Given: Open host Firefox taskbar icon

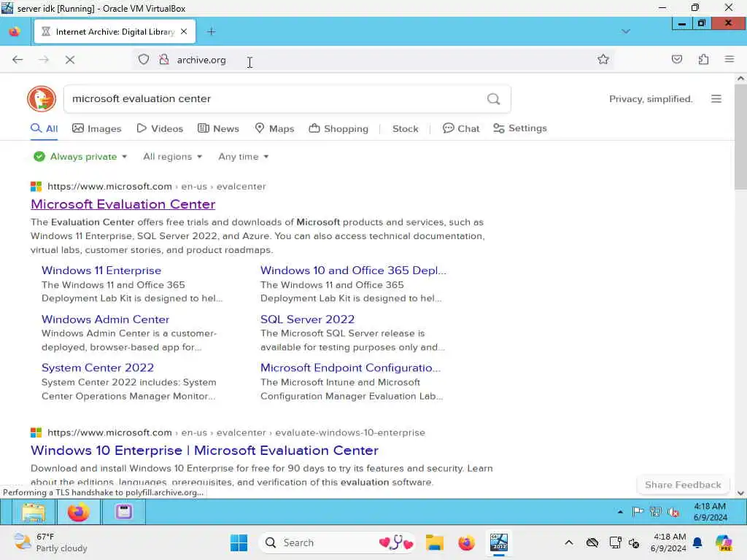Looking at the screenshot, I should coord(466,542).
